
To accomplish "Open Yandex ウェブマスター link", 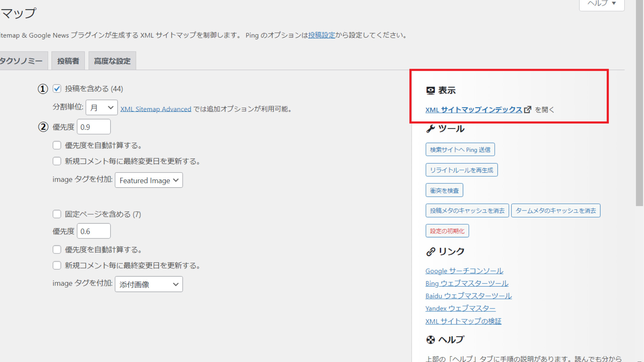I will pyautogui.click(x=461, y=308).
